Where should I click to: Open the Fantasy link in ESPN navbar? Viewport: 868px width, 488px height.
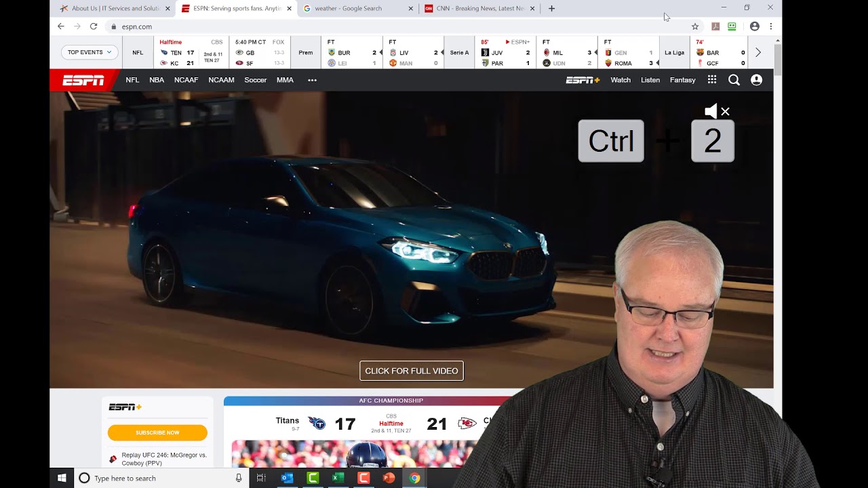coord(682,80)
